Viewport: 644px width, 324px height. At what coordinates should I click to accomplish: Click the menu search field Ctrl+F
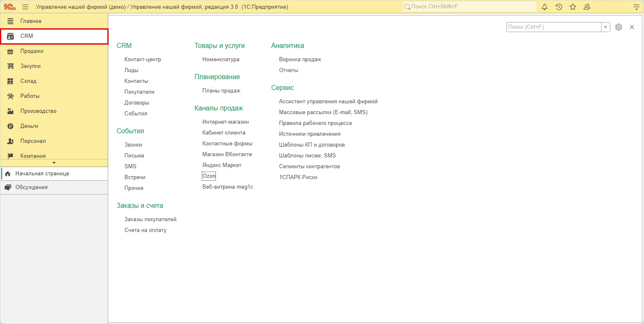[554, 27]
